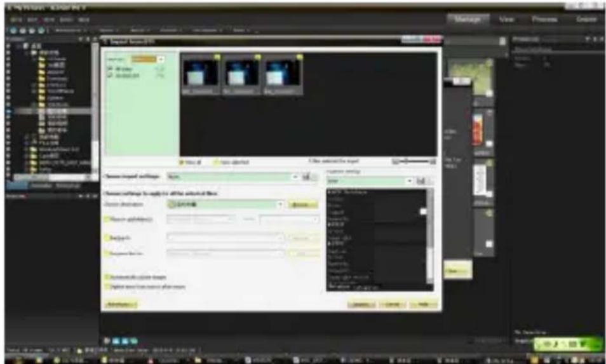Toggle Automatically rotate images checkbox
606x364 pixels.
107,278
